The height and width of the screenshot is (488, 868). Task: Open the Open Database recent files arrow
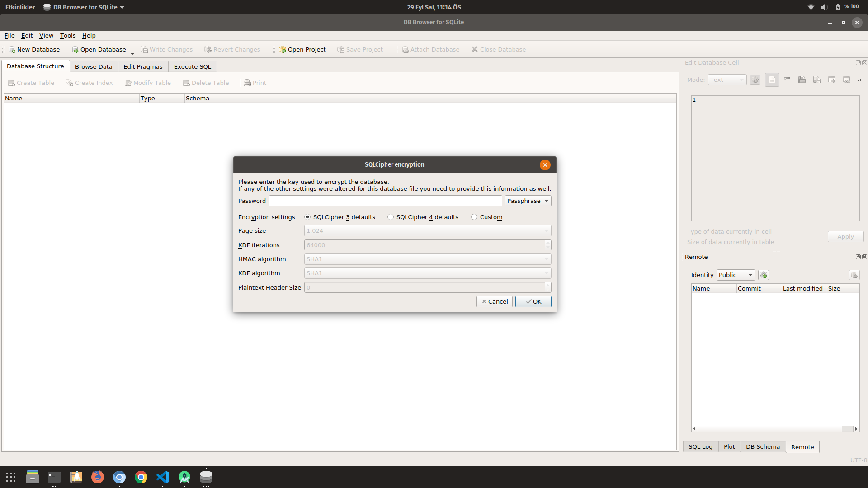[x=132, y=53]
